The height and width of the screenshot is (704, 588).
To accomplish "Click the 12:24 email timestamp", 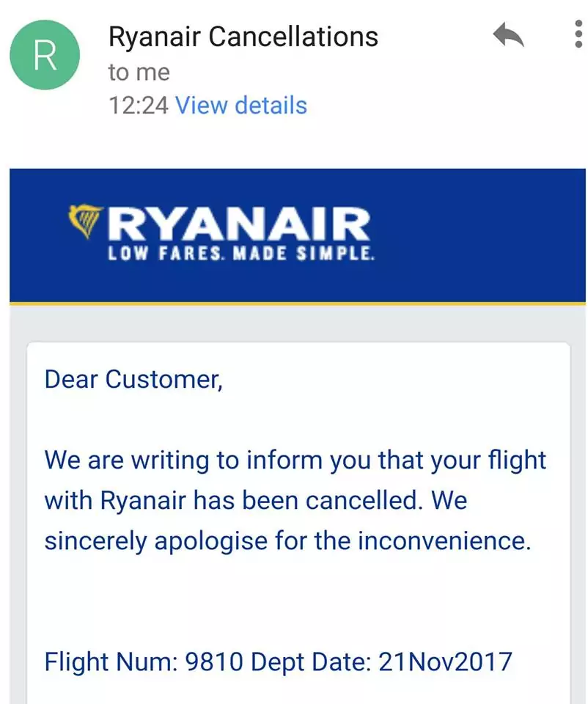I will pyautogui.click(x=139, y=106).
